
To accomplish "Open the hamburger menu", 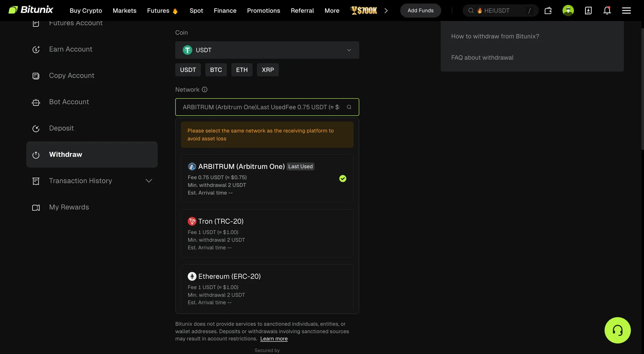I will [626, 11].
